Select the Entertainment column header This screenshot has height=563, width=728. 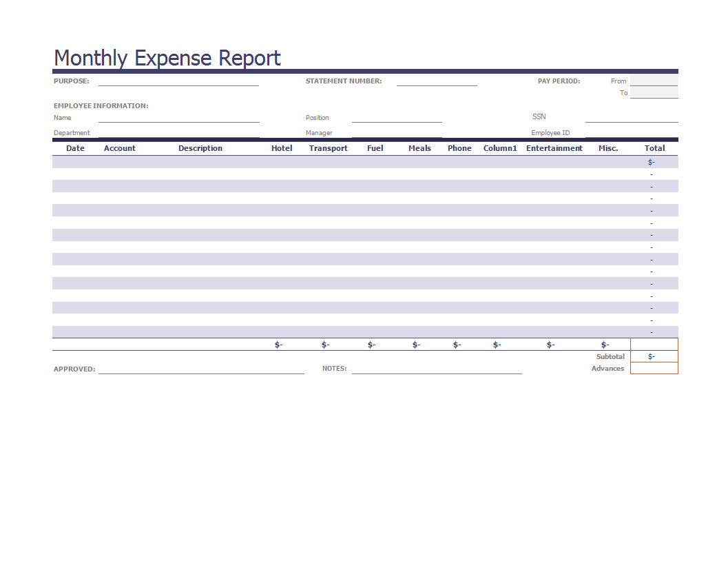click(554, 148)
